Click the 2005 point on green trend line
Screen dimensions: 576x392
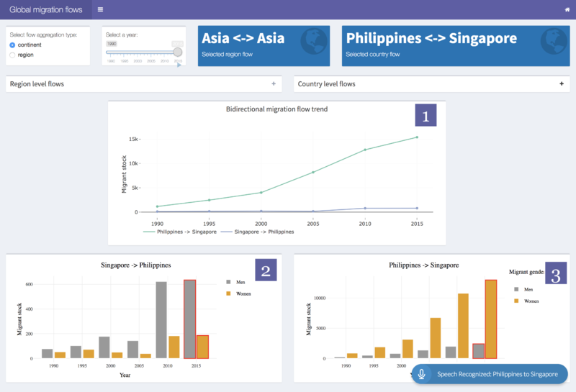tap(313, 172)
